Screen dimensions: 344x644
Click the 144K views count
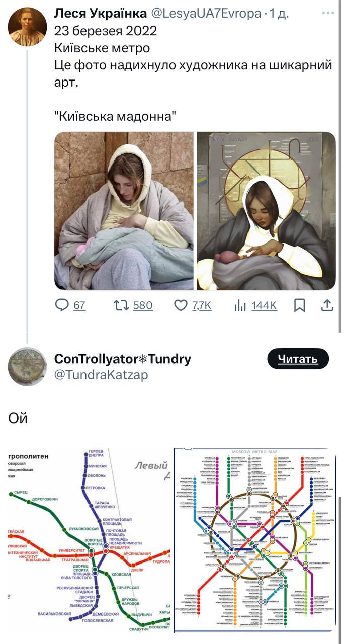pos(264,305)
